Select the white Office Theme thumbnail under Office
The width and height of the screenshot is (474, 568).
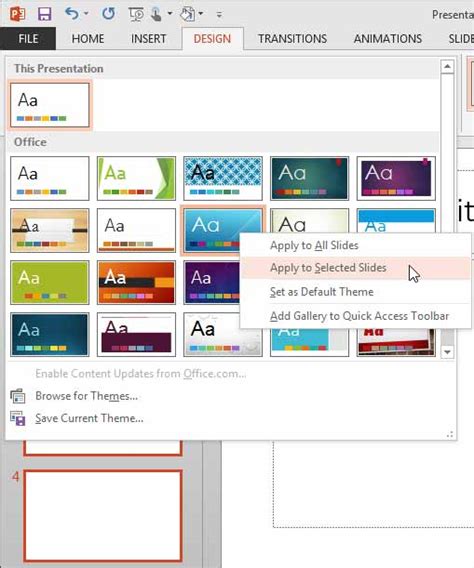click(x=50, y=179)
